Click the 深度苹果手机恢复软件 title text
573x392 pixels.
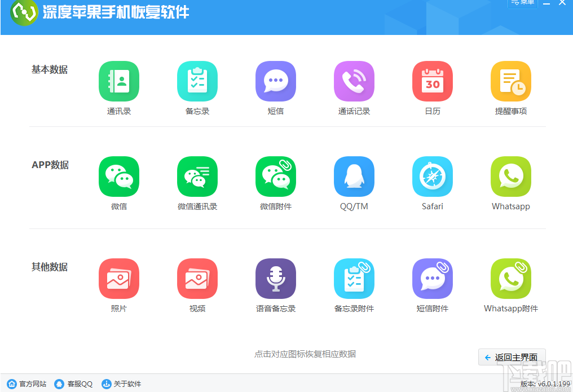coord(116,12)
